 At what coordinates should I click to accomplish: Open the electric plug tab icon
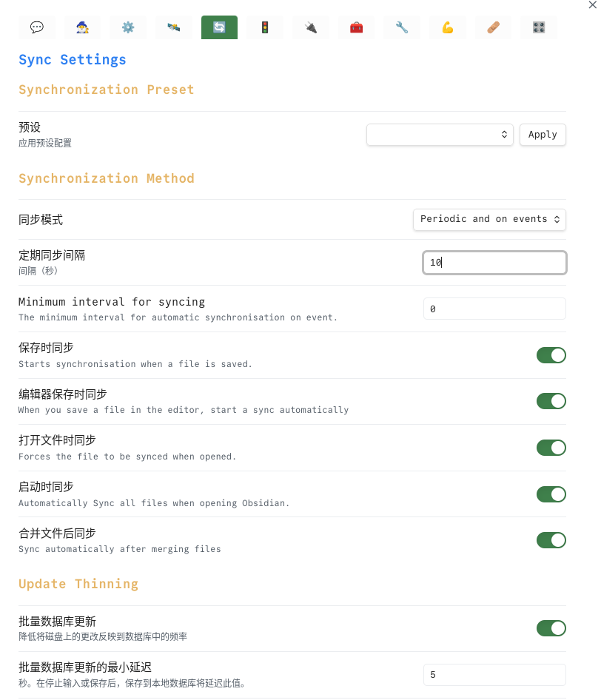(311, 27)
